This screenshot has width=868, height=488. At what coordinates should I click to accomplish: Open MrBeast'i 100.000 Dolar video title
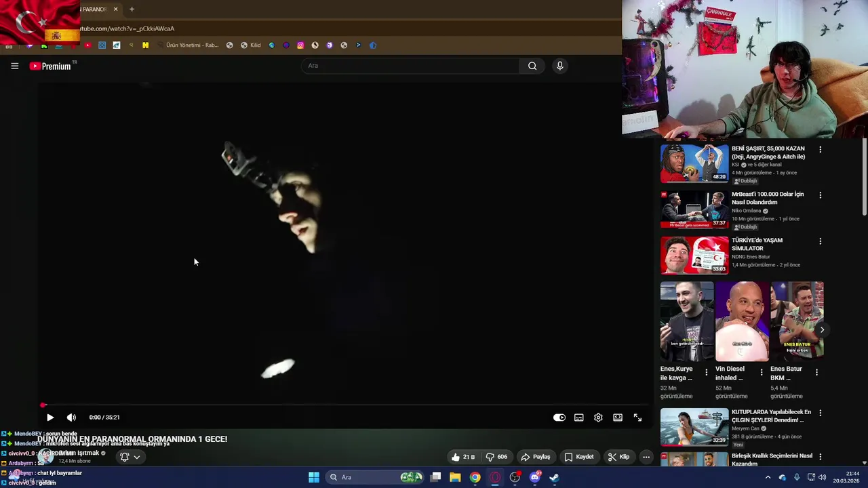[768, 198]
